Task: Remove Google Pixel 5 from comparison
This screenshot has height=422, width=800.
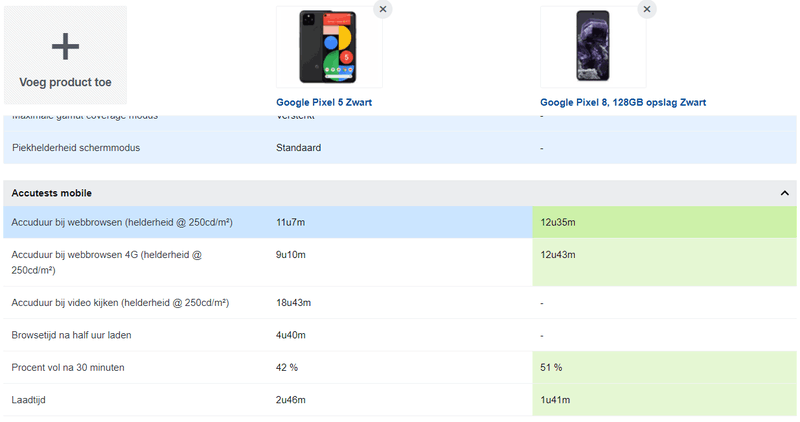Action: coord(383,9)
